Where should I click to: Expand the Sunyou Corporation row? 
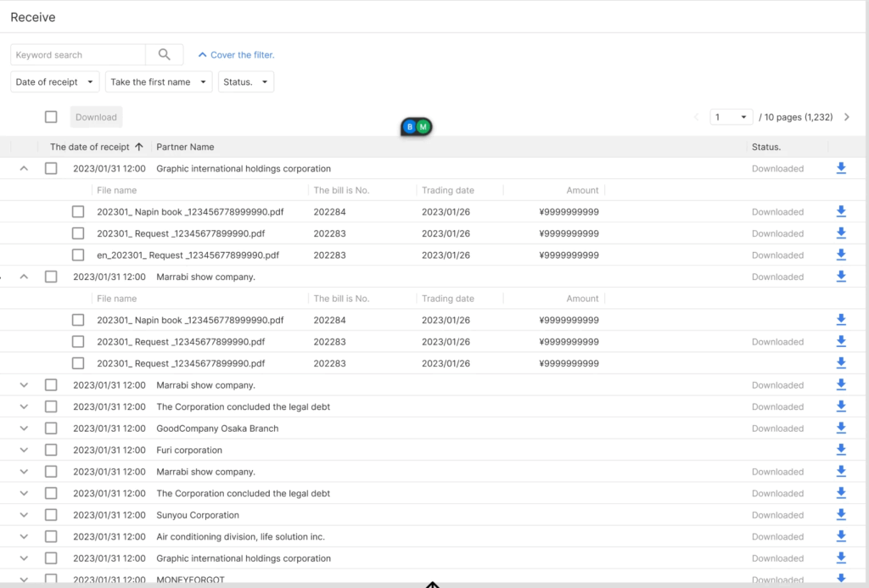tap(24, 515)
